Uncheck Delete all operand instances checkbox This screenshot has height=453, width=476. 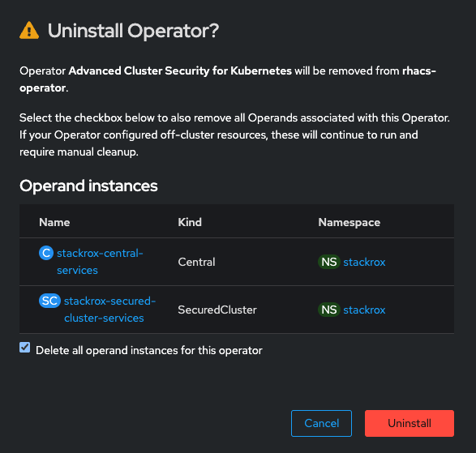pos(24,348)
